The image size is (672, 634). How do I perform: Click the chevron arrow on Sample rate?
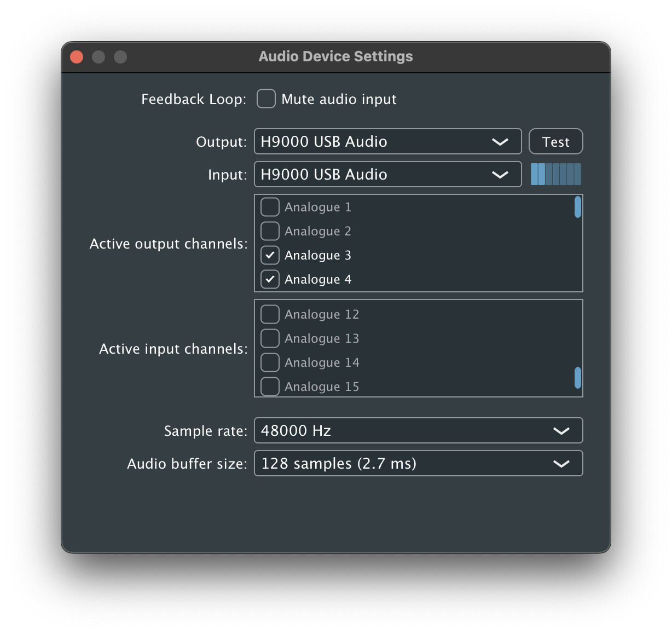[561, 431]
